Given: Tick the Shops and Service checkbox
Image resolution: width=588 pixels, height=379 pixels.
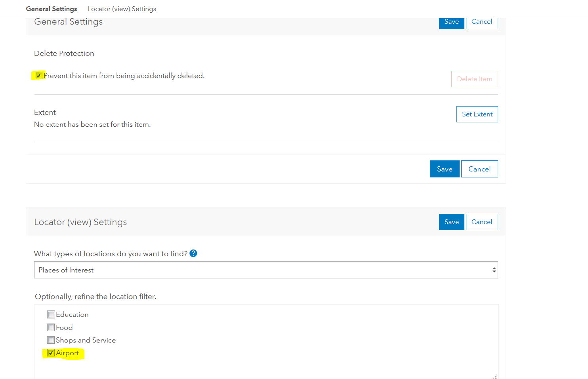Looking at the screenshot, I should [x=51, y=340].
